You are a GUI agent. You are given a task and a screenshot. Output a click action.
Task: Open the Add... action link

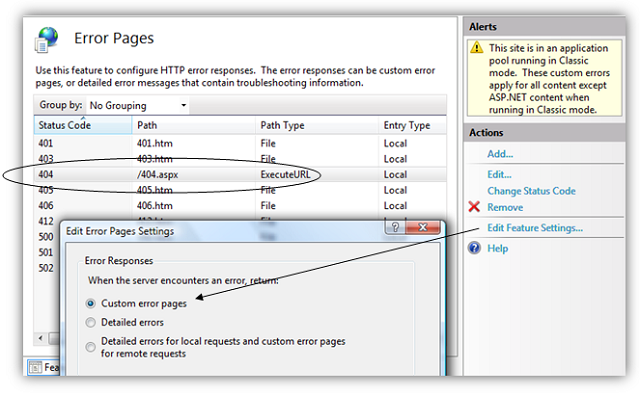(500, 154)
